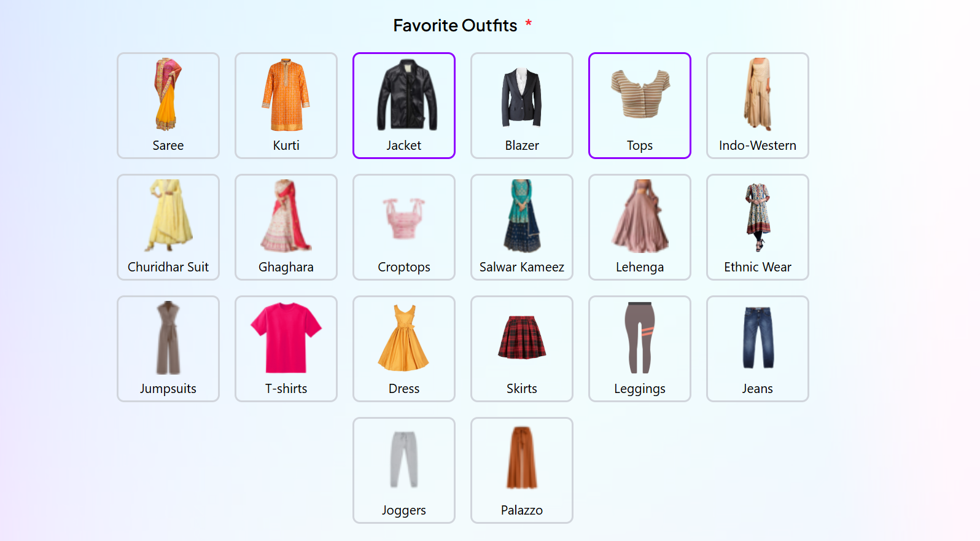This screenshot has width=980, height=541.
Task: Pick the Jumpsuits outfit card
Action: click(x=168, y=349)
